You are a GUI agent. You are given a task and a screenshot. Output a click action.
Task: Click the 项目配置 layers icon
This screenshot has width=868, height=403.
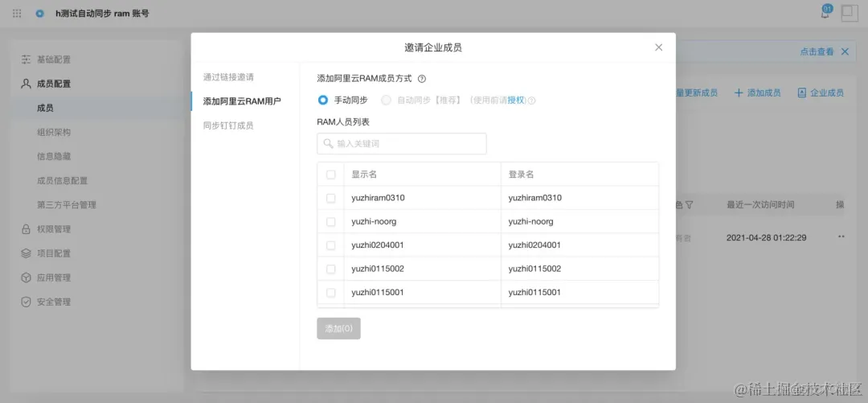pyautogui.click(x=26, y=253)
